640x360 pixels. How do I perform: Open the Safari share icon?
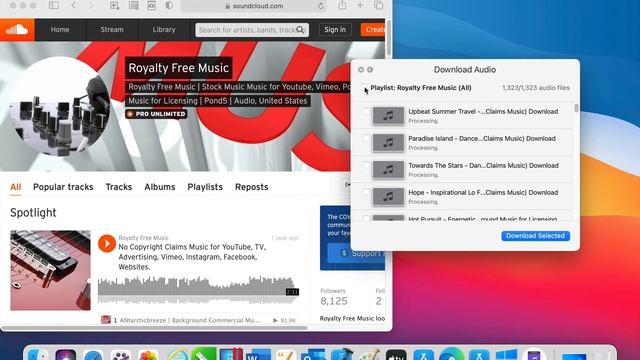click(342, 5)
